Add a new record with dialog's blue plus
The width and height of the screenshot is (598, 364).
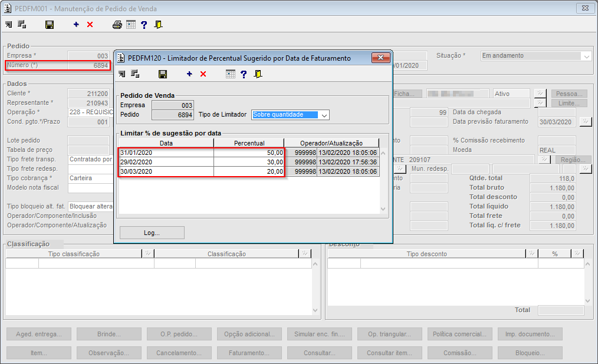tap(189, 74)
